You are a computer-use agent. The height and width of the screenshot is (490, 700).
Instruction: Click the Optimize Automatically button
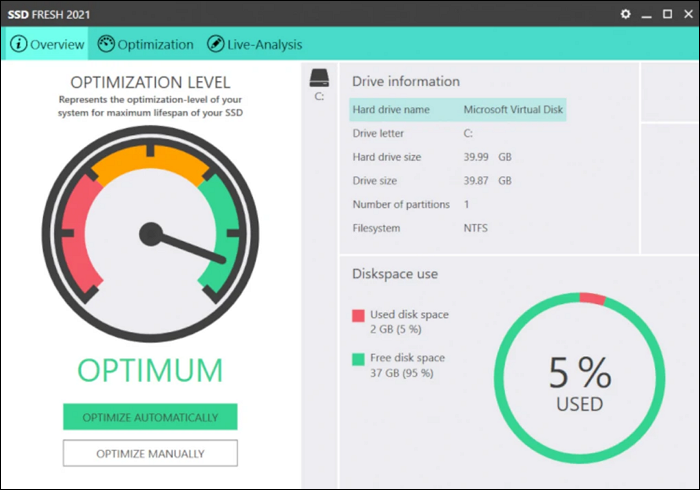(x=150, y=417)
